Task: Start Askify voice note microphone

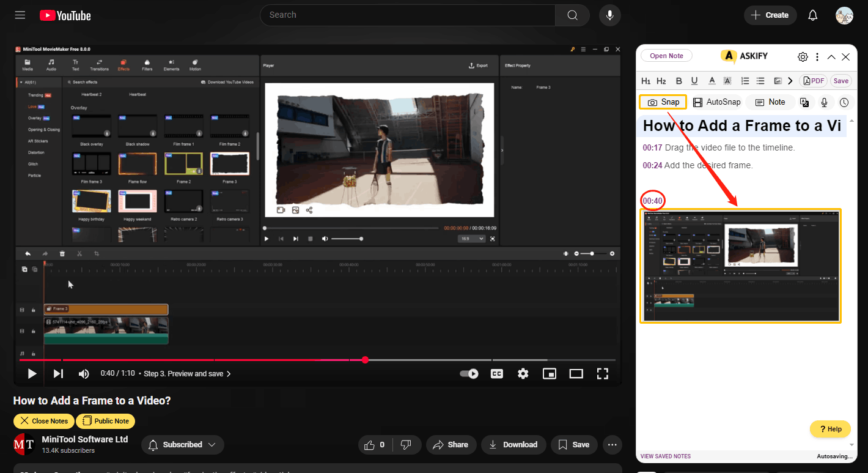Action: pos(824,103)
